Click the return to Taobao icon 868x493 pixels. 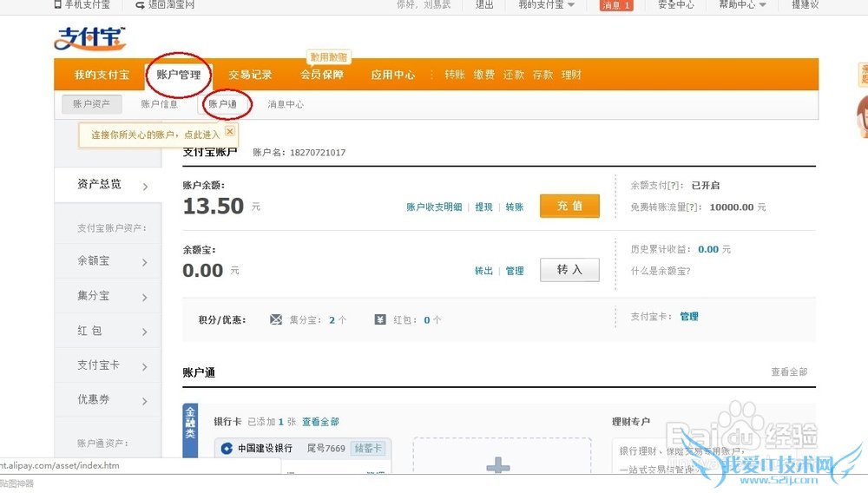(x=140, y=4)
